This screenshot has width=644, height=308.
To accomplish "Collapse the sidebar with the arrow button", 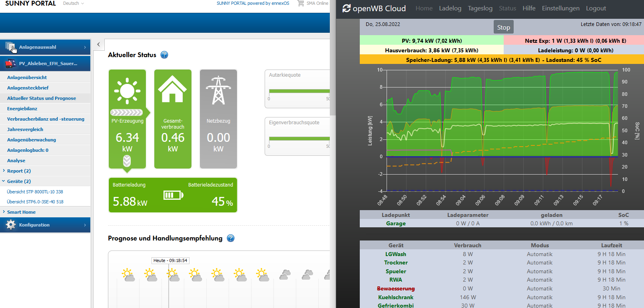I will pyautogui.click(x=99, y=44).
